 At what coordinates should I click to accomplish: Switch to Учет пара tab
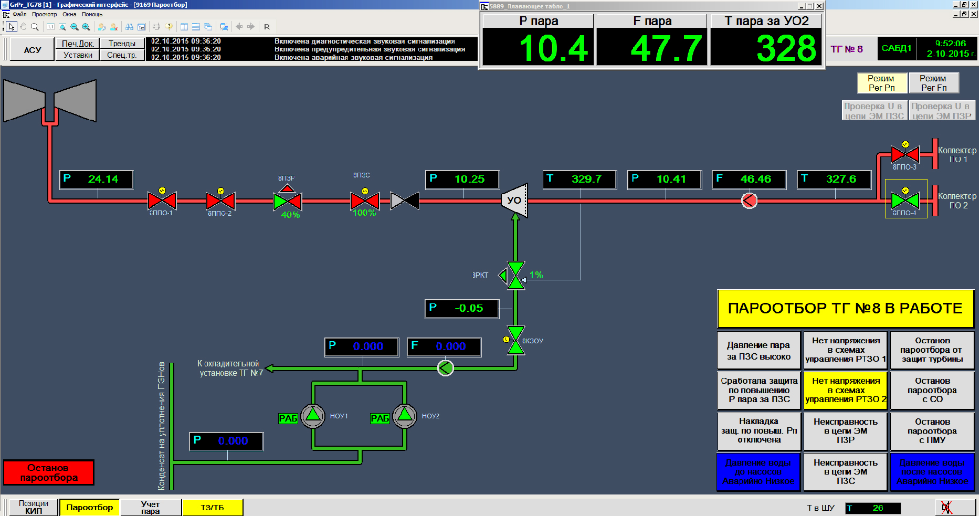[x=151, y=507]
